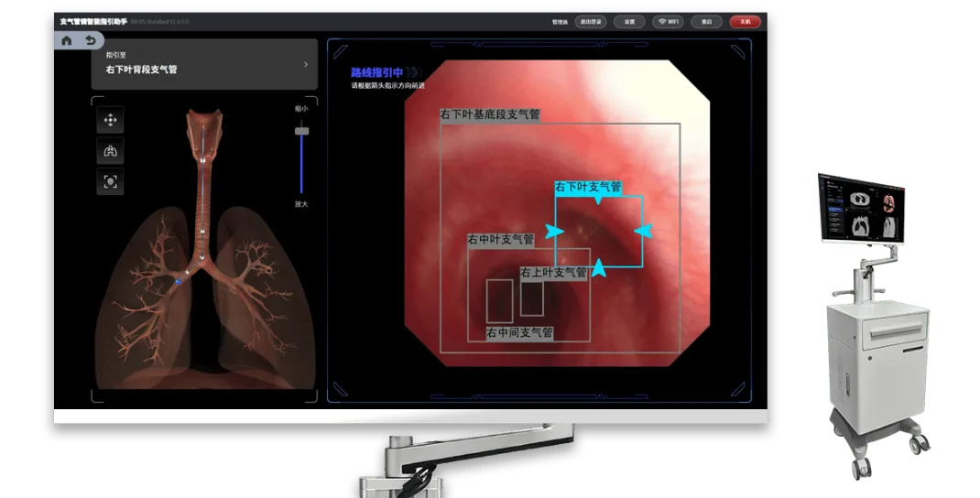Click the 放大 zoom-in label

301,204
